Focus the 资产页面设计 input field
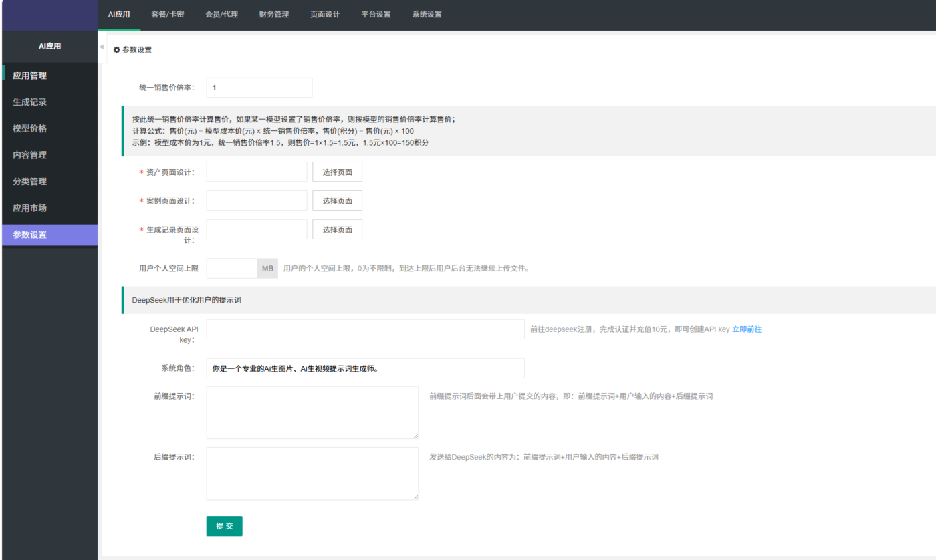 (257, 172)
